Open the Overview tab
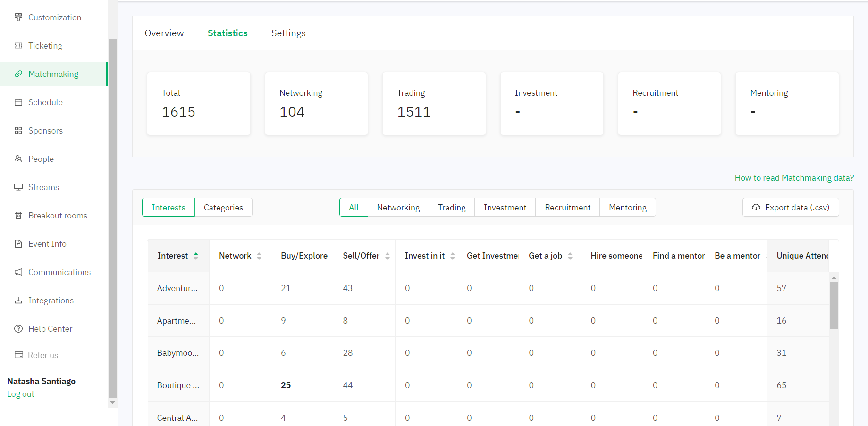The width and height of the screenshot is (868, 426). pyautogui.click(x=164, y=33)
